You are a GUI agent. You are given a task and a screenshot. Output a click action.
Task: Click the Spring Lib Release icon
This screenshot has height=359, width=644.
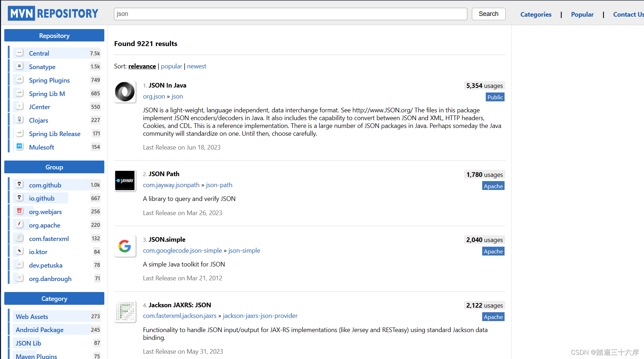[20, 133]
